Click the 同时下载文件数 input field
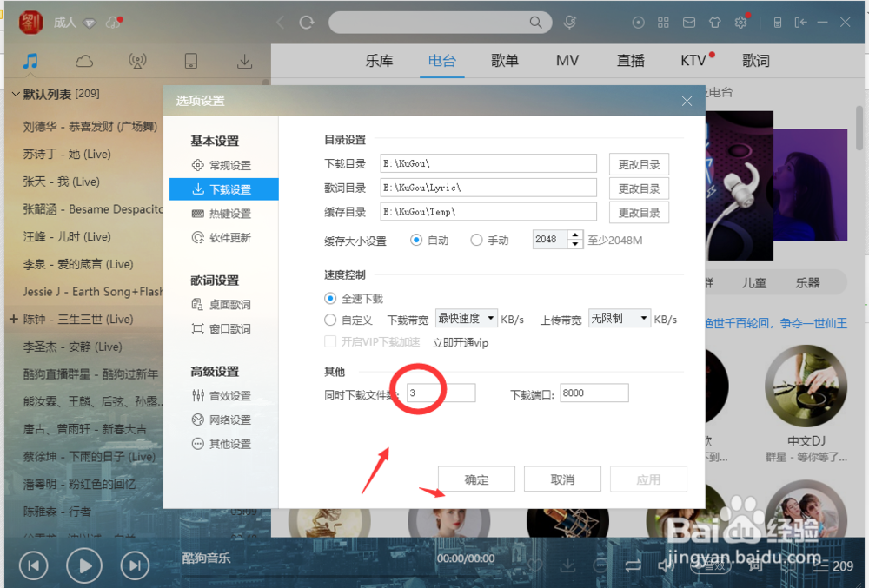The width and height of the screenshot is (869, 588). (441, 393)
